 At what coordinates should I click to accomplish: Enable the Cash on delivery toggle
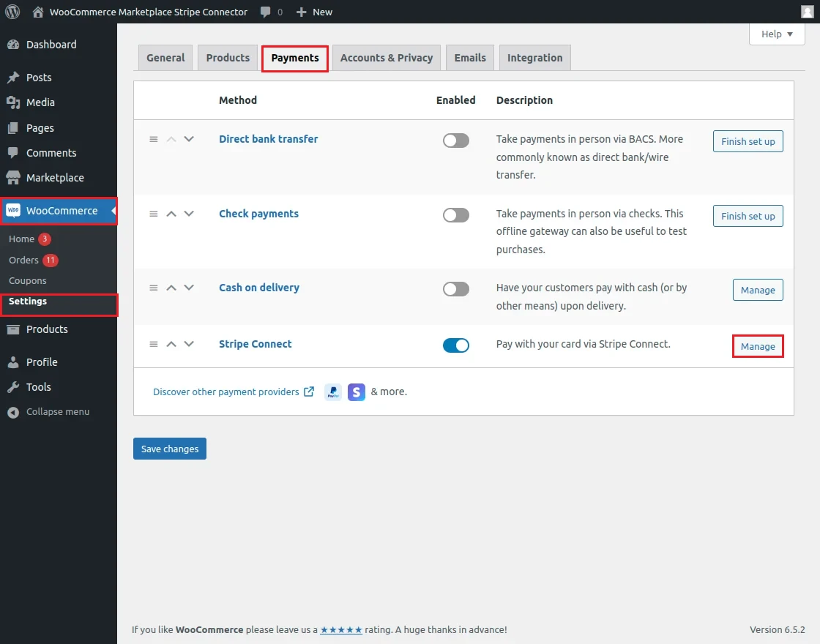coord(455,289)
